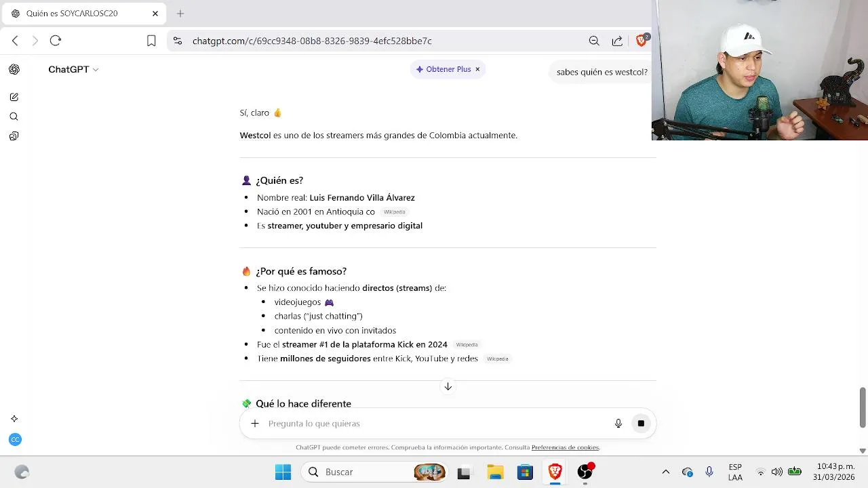Click the heading ¿Por qué es famoso?
This screenshot has width=868, height=488.
301,271
